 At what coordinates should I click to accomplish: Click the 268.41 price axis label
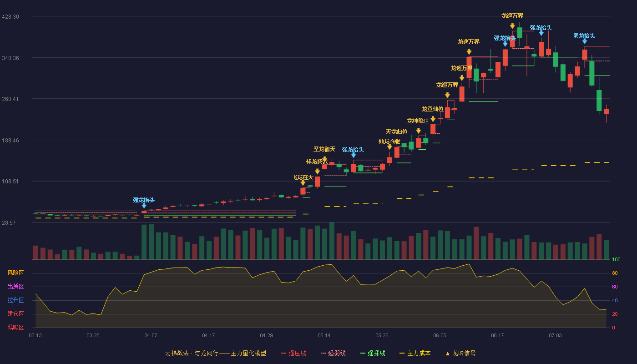pyautogui.click(x=10, y=99)
